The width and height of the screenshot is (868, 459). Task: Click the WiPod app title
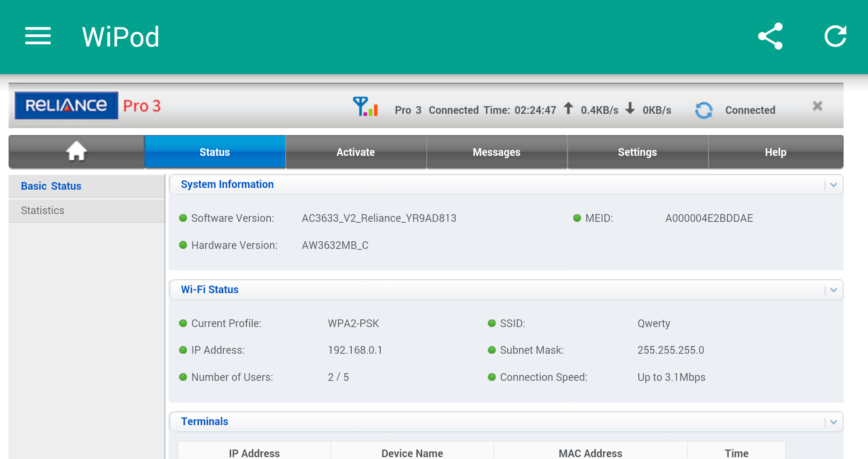(x=120, y=37)
